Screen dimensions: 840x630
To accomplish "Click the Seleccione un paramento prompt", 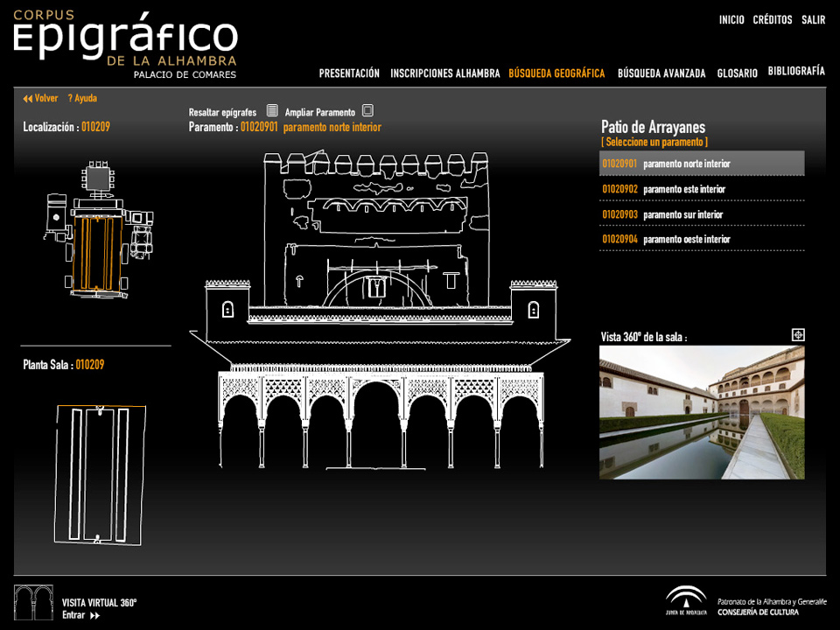I will (654, 142).
